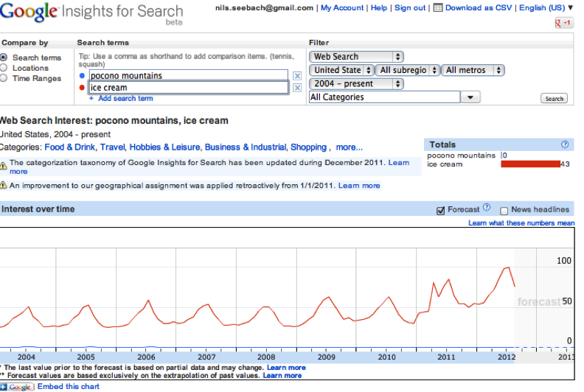Click Learn more about forecast values
Screen dimensions: 584x392
282,376
